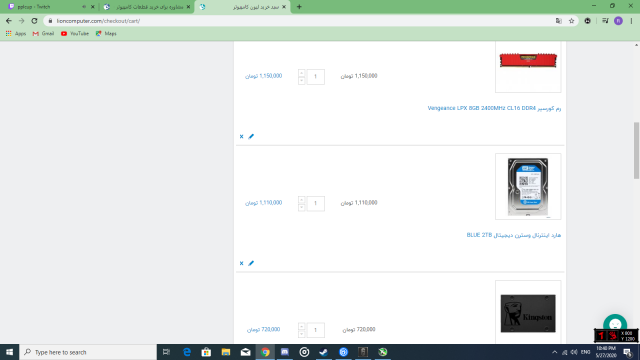This screenshot has height=360, width=640.
Task: Open Task View in the taskbar
Action: click(x=166, y=352)
